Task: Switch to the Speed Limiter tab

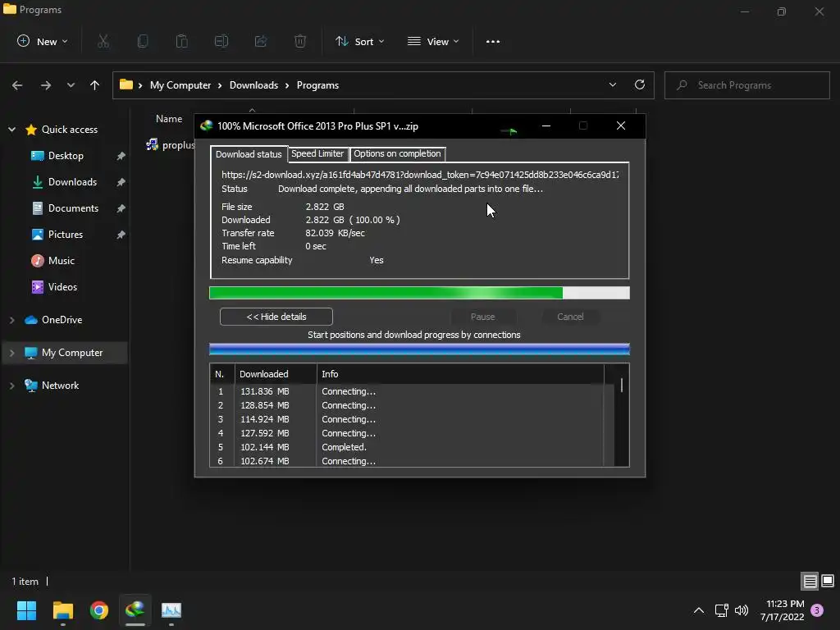Action: coord(317,153)
